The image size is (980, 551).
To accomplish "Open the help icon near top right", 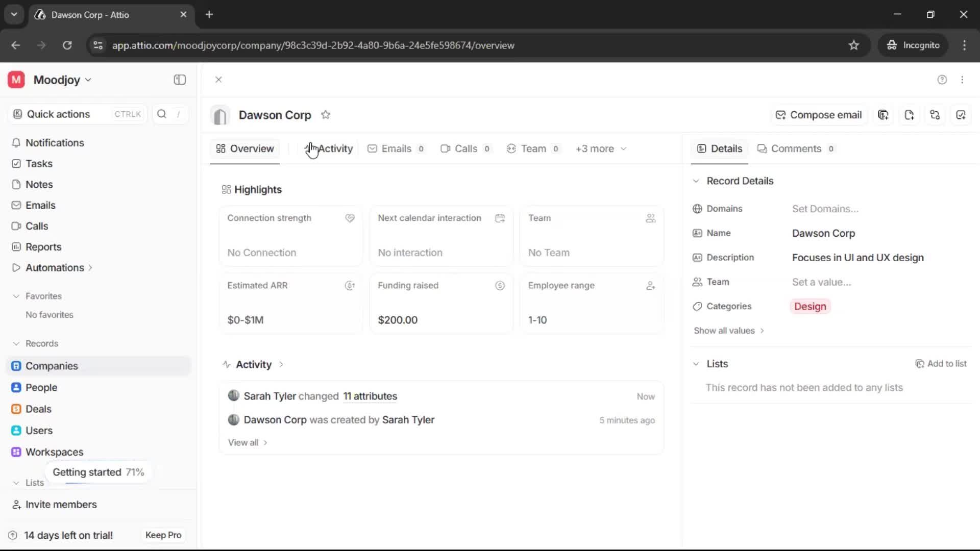I will pyautogui.click(x=942, y=80).
